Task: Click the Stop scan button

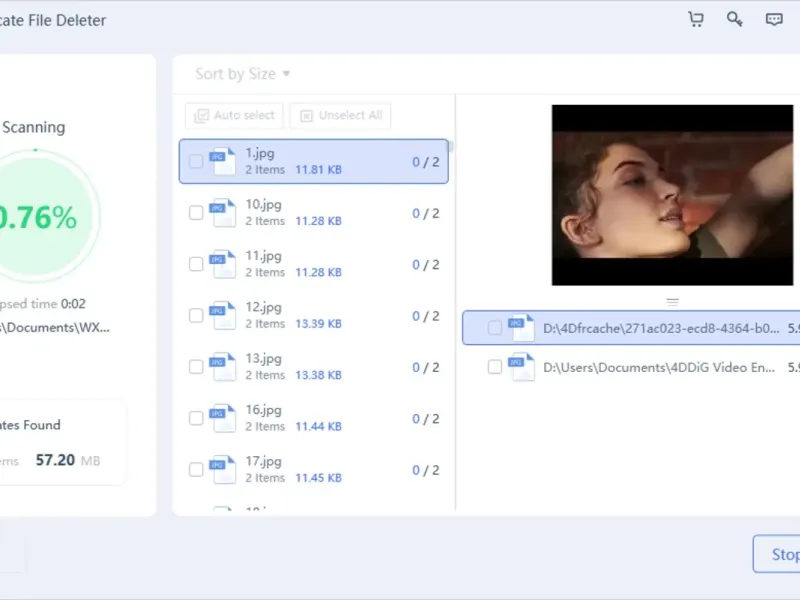Action: point(778,554)
